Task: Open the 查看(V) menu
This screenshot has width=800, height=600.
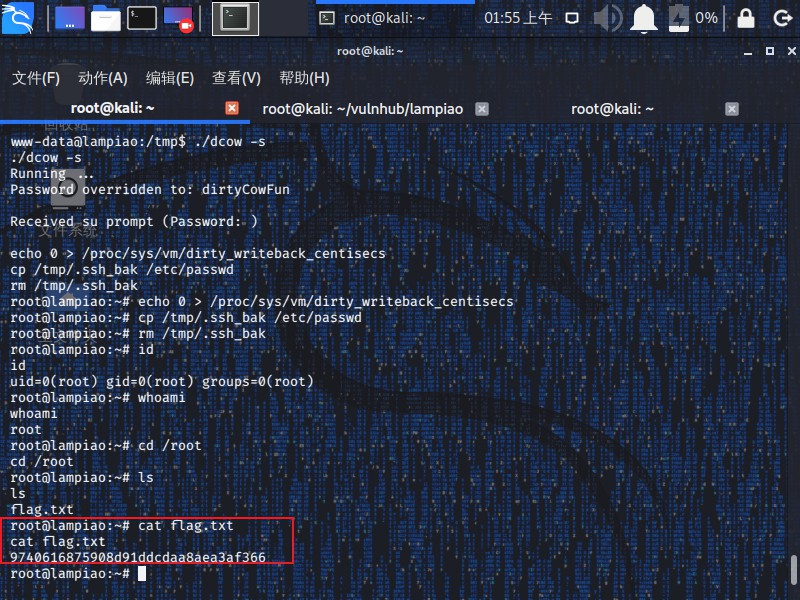Action: point(236,78)
